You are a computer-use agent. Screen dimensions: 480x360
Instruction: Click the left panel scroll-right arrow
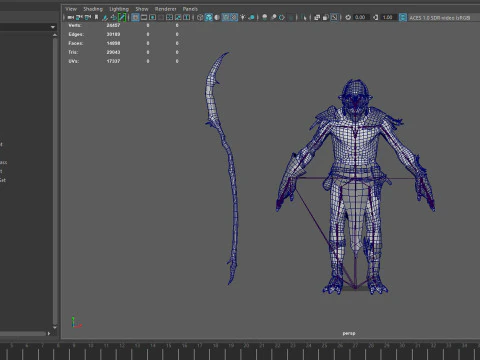[x=49, y=333]
